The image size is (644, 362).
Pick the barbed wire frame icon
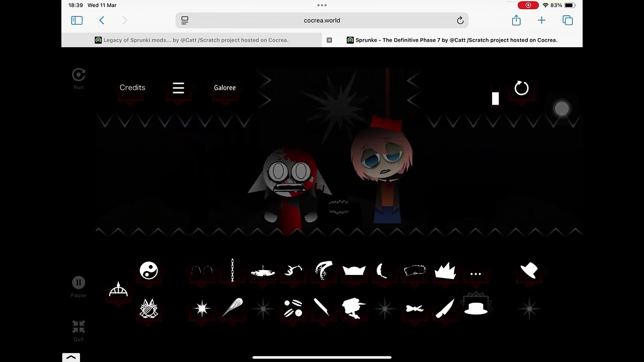pyautogui.click(x=415, y=270)
